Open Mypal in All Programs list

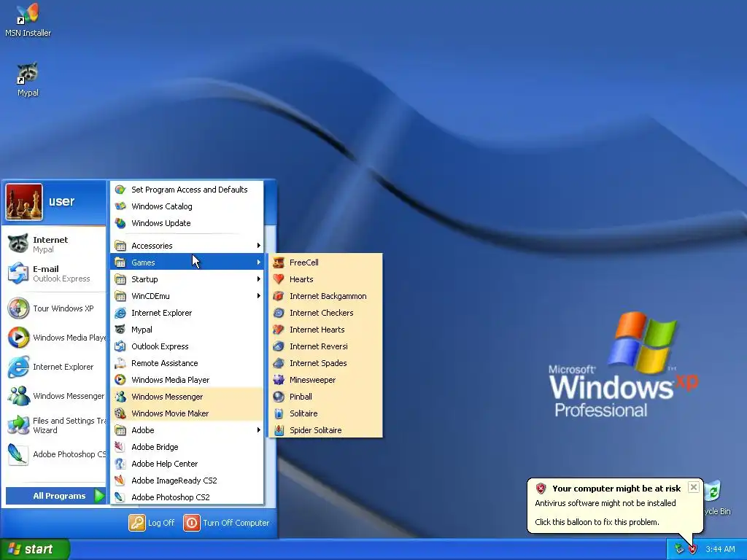[x=187, y=330]
